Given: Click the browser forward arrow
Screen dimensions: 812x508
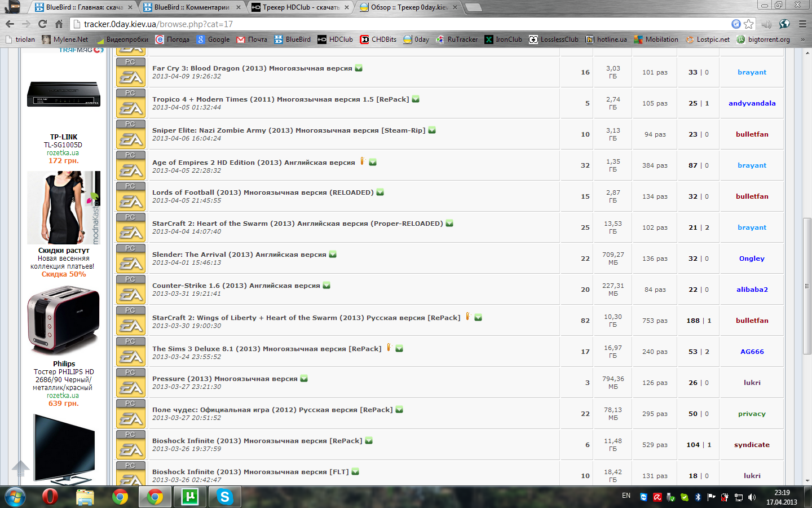Looking at the screenshot, I should [x=26, y=24].
